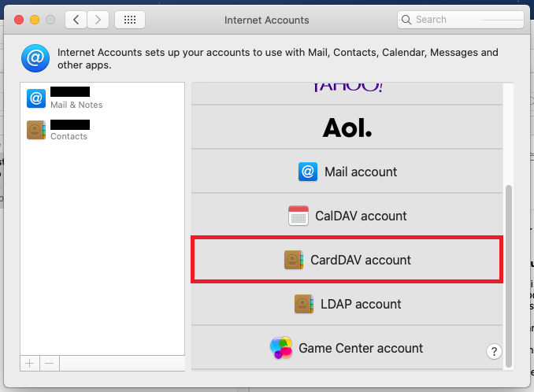Add a CalDAV account
Image resolution: width=534 pixels, height=392 pixels.
click(347, 216)
